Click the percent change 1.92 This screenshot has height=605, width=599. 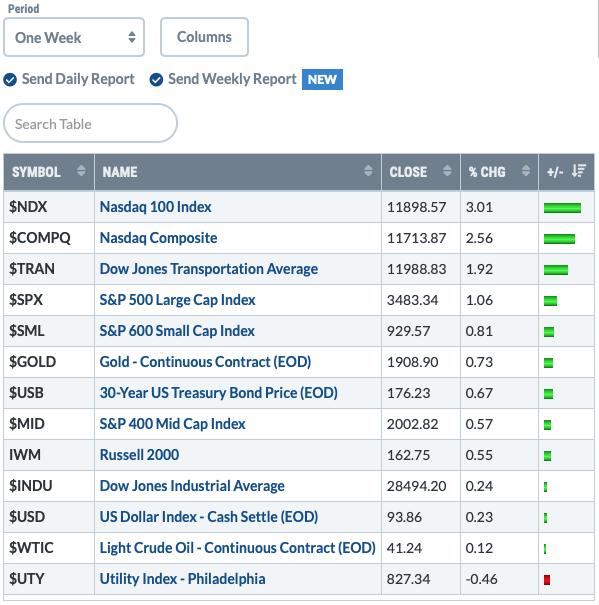pyautogui.click(x=479, y=269)
